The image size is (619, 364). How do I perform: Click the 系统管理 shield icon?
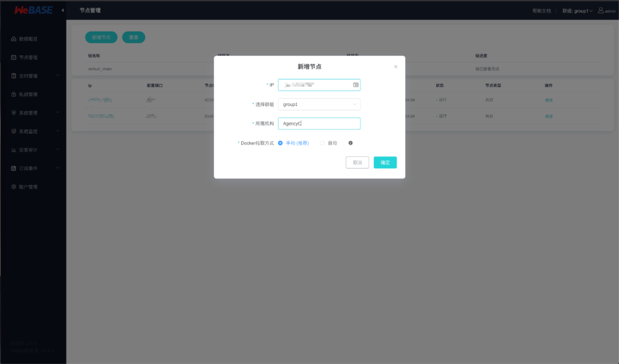coord(14,113)
